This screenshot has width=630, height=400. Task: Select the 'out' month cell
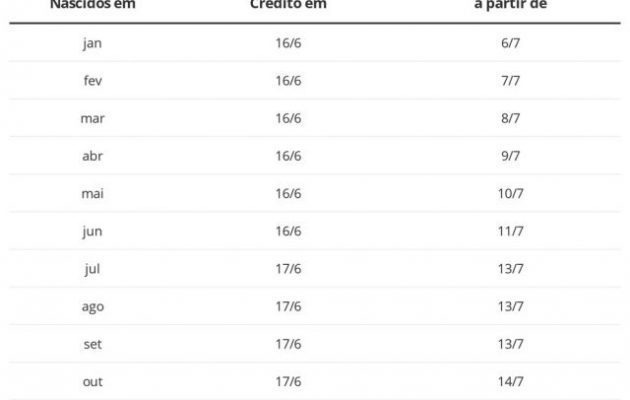coord(92,382)
